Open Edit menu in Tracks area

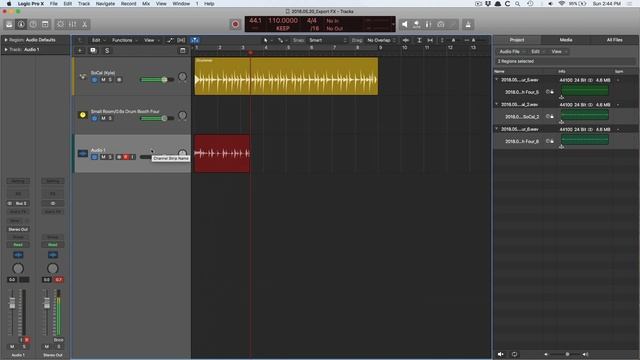tap(98, 40)
